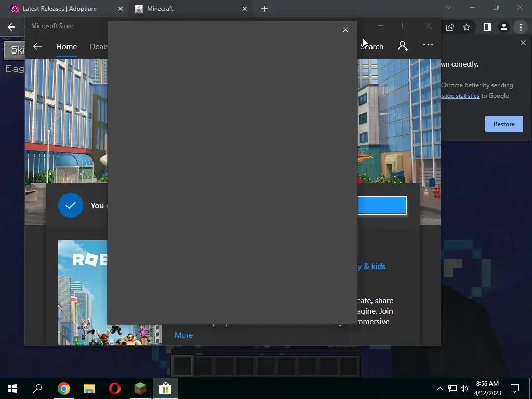Image resolution: width=532 pixels, height=399 pixels.
Task: Open Search in Microsoft Store
Action: point(372,46)
